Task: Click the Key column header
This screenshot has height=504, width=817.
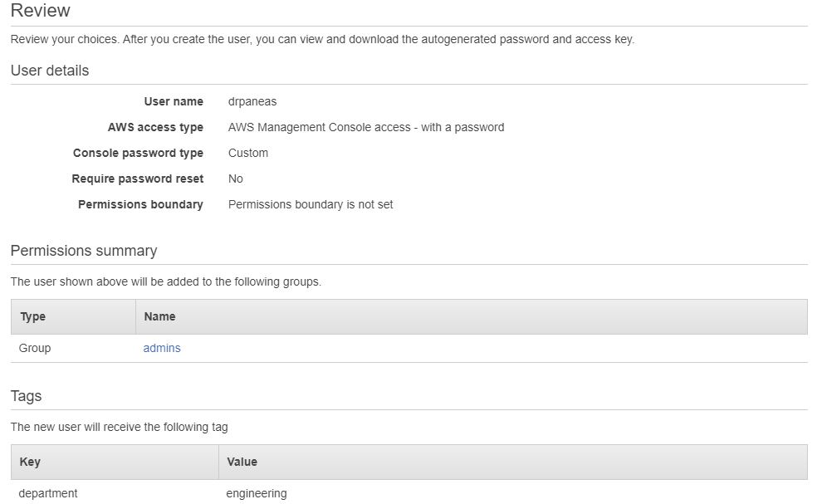Action: [x=30, y=462]
